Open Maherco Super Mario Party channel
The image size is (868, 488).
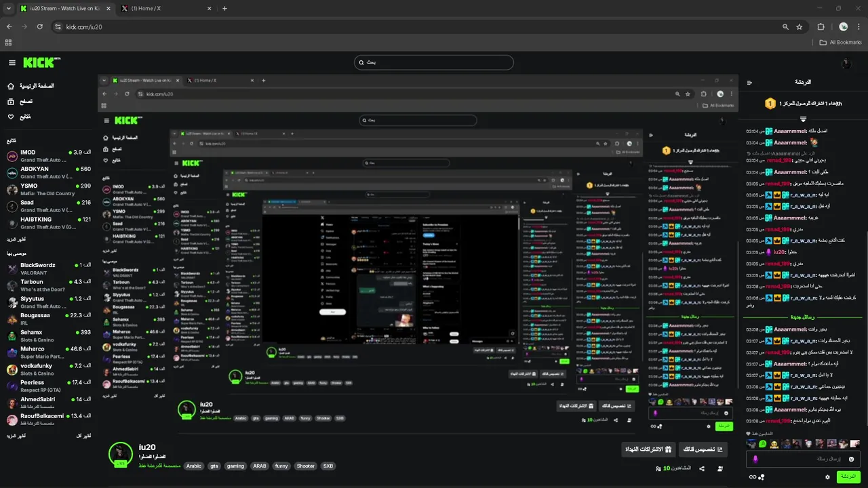(x=49, y=352)
